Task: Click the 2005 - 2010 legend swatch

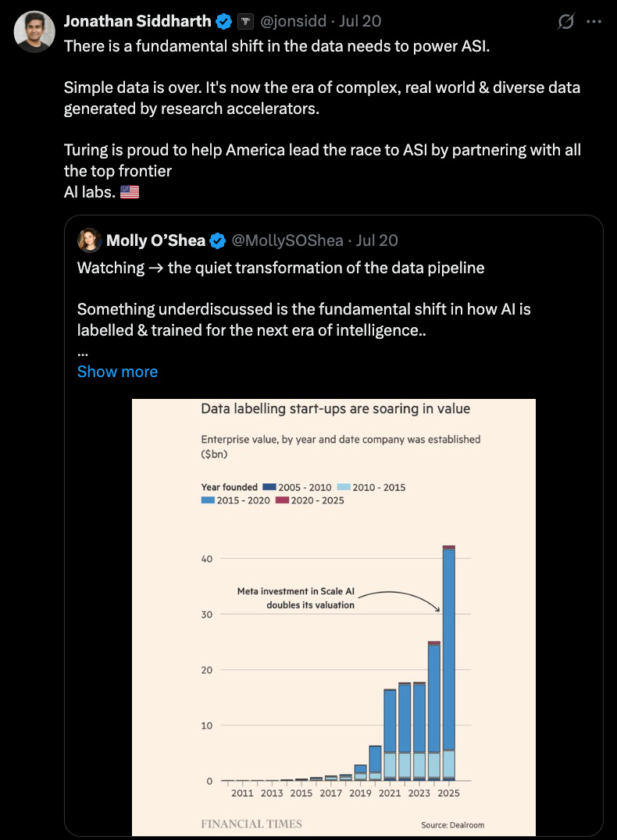Action: point(269,487)
